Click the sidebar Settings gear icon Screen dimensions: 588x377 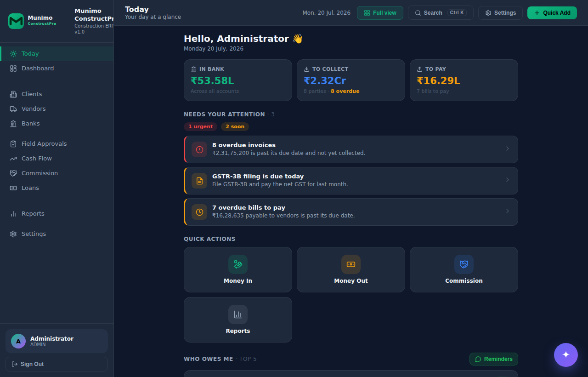point(13,234)
